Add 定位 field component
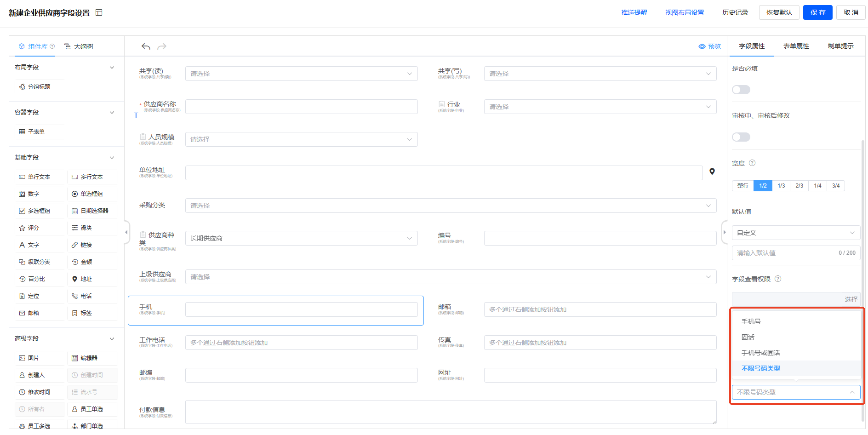The image size is (868, 435). tap(40, 296)
